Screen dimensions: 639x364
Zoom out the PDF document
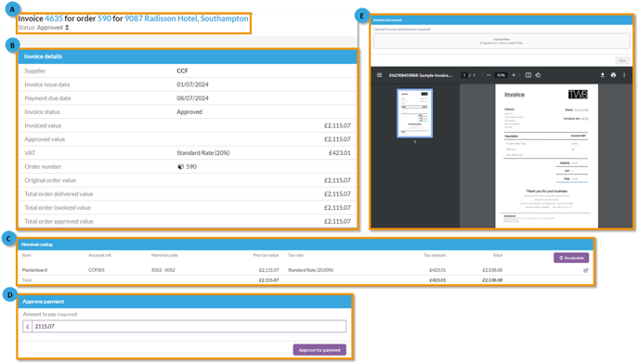tap(489, 75)
